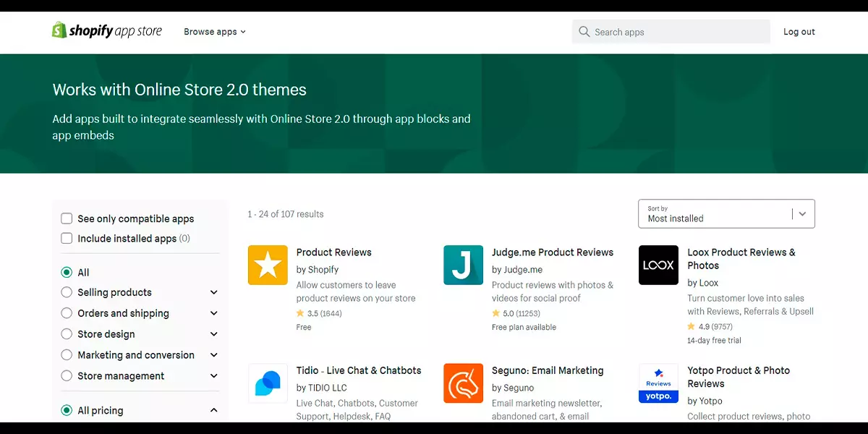Open the Judge.me app icon
This screenshot has width=868, height=434.
click(x=463, y=265)
